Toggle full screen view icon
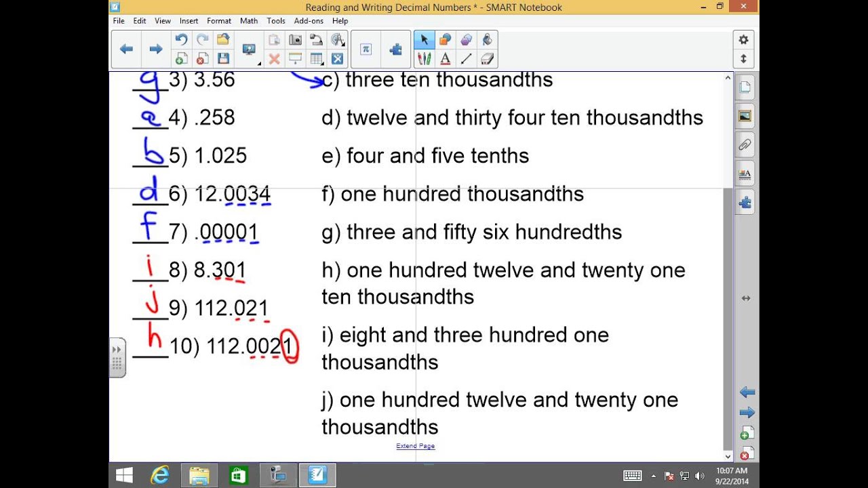 point(337,59)
